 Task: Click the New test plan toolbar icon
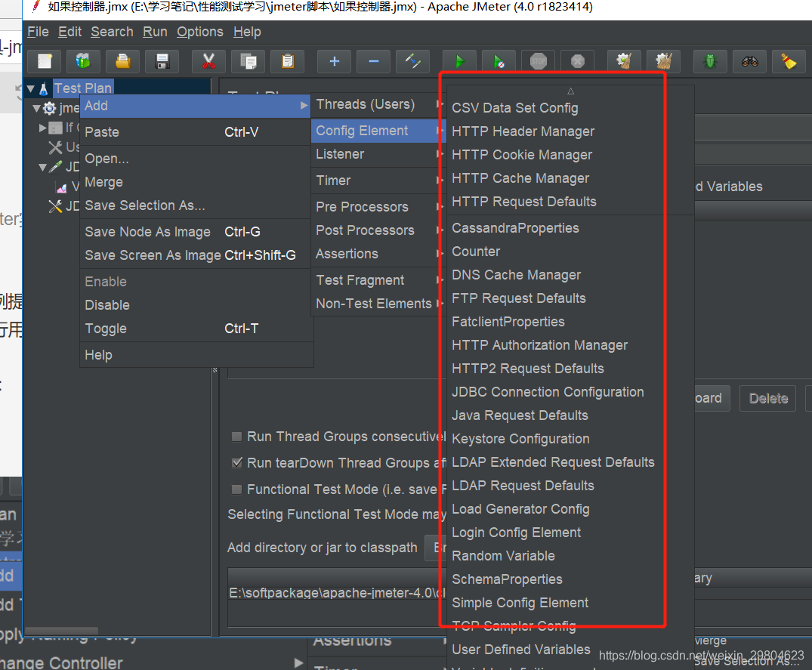click(x=45, y=62)
